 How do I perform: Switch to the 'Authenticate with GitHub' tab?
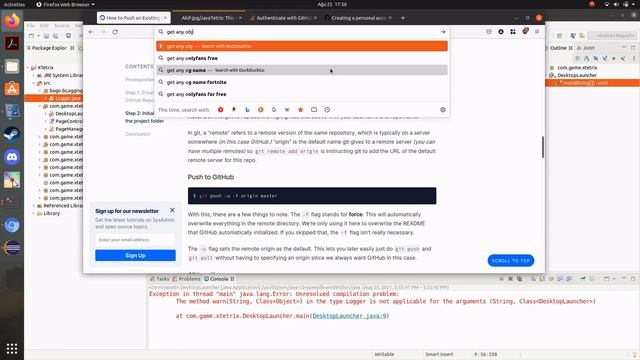284,18
